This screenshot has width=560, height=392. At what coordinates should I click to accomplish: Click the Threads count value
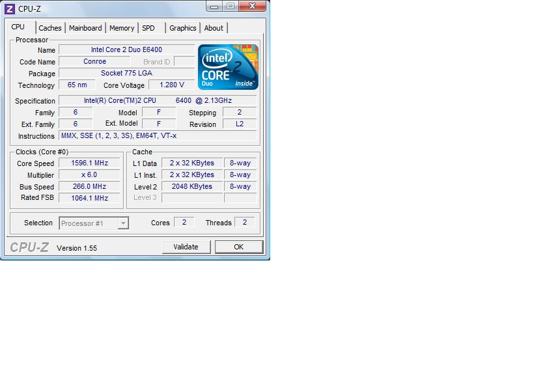245,223
